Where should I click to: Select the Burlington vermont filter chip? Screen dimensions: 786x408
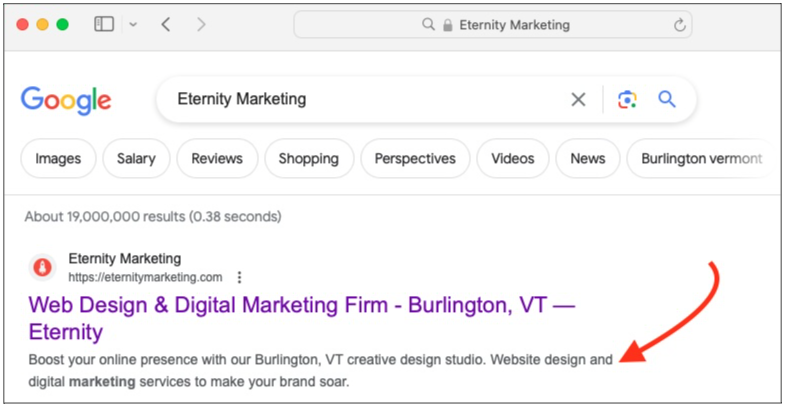coord(702,158)
